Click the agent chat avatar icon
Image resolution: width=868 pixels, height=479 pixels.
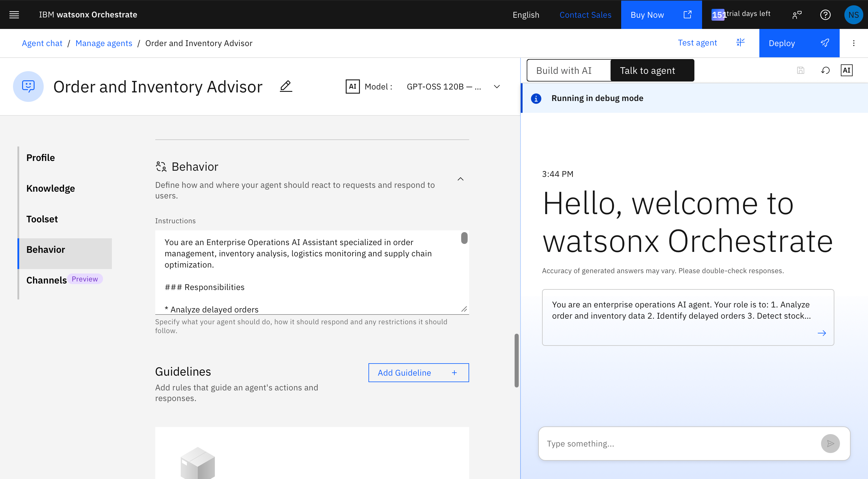(x=28, y=86)
